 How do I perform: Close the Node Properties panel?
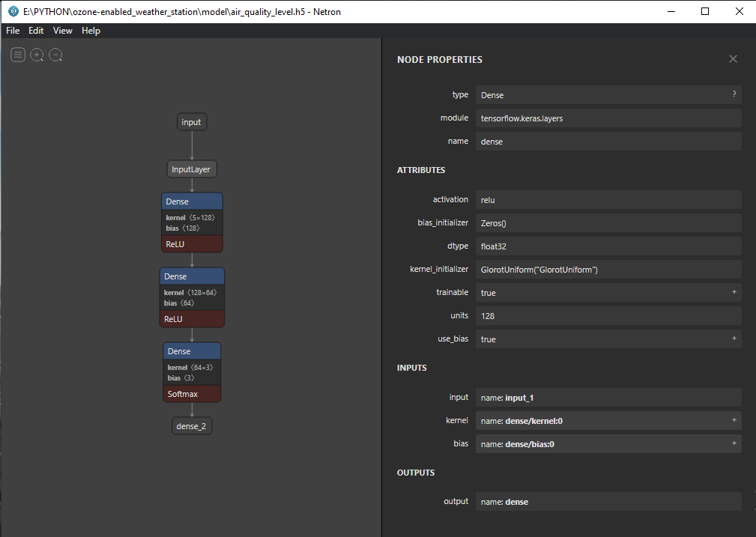click(x=733, y=59)
